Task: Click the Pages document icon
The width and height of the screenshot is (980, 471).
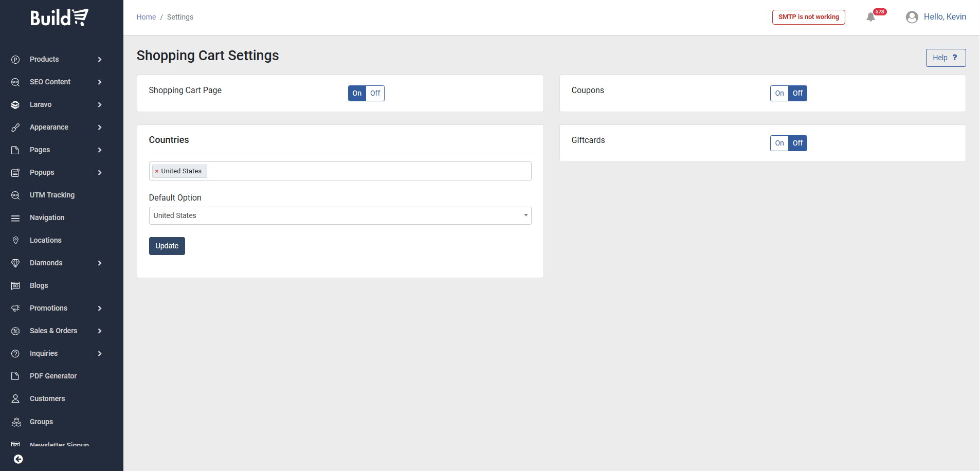Action: click(15, 150)
